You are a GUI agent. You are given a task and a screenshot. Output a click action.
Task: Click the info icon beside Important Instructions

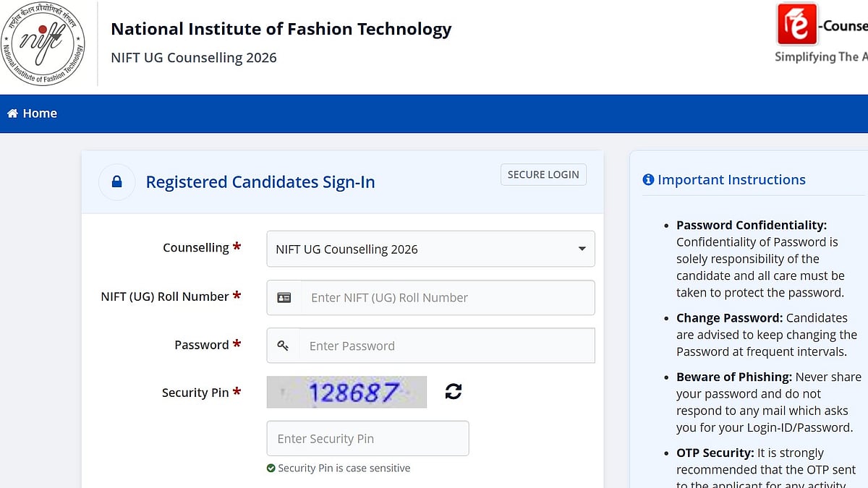tap(648, 179)
